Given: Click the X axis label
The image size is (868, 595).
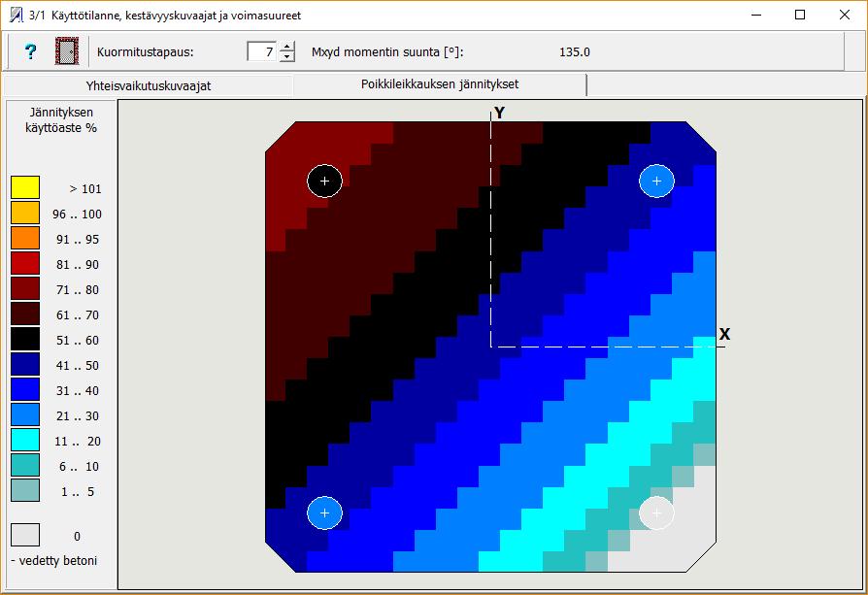Looking at the screenshot, I should click(x=724, y=334).
